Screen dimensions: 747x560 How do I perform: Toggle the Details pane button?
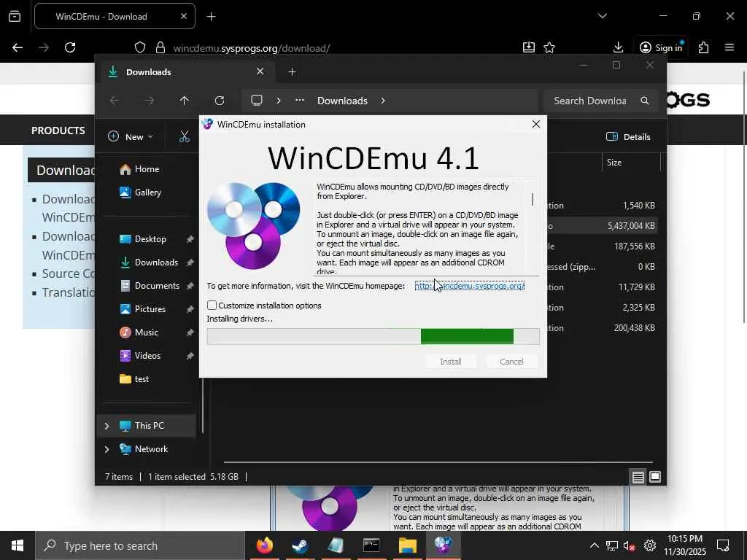tap(628, 136)
